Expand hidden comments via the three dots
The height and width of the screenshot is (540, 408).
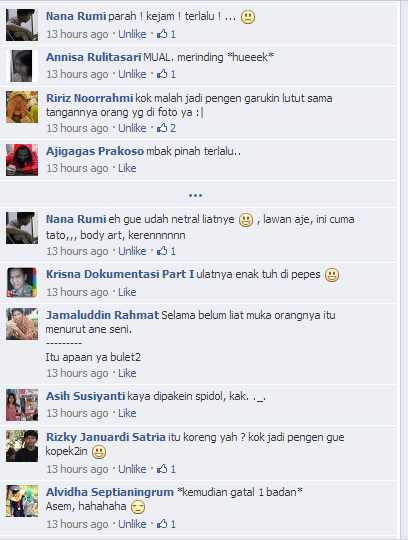coord(195,195)
